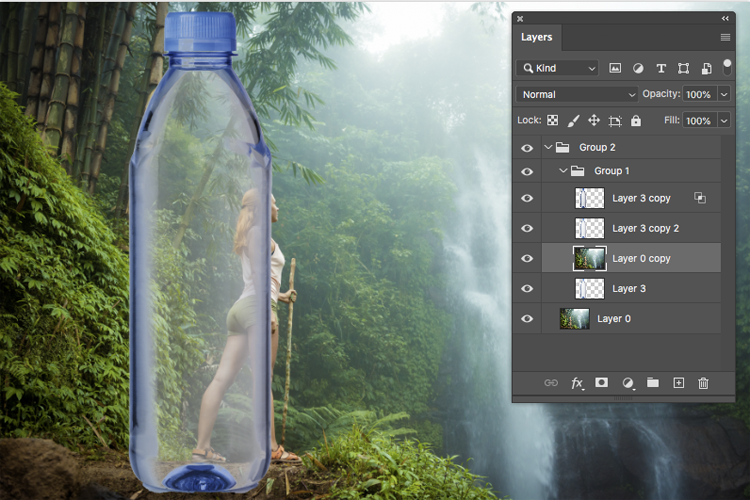The image size is (750, 500).
Task: Open the fx layer style menu
Action: point(577,383)
